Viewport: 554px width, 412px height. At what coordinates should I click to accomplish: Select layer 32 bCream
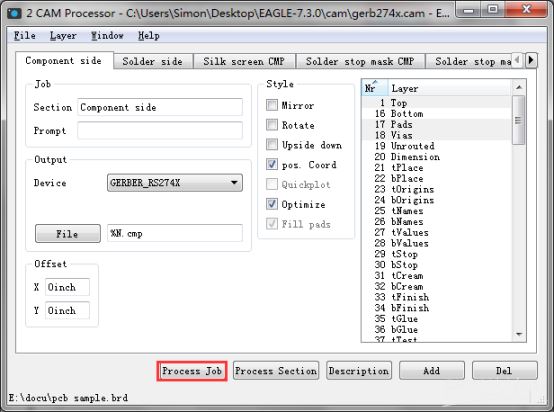[437, 286]
